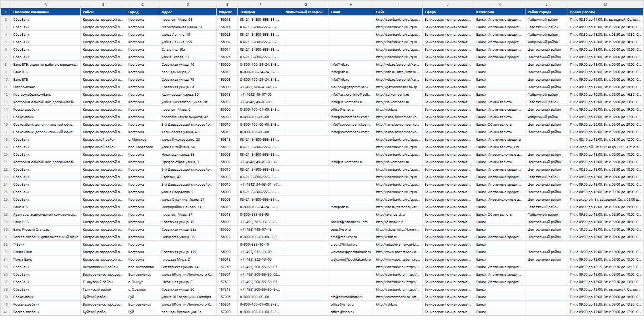Click the 'Сайт' header cell

click(x=398, y=12)
